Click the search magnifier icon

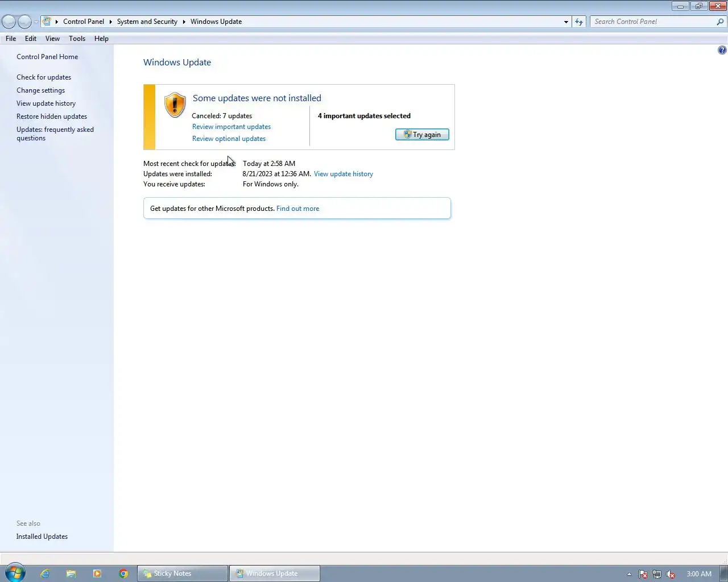pos(721,22)
